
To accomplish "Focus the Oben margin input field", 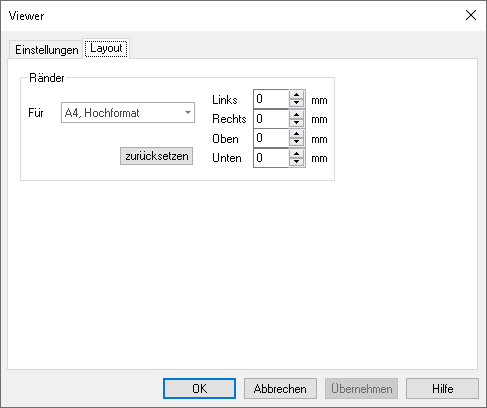I will [x=271, y=138].
